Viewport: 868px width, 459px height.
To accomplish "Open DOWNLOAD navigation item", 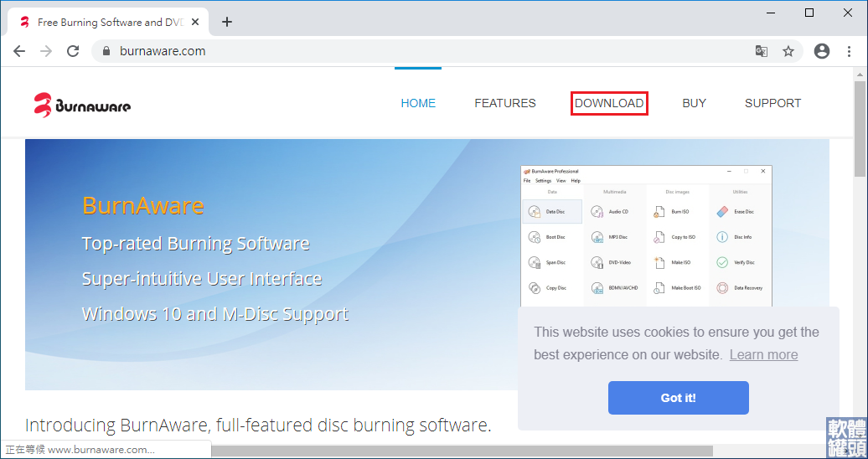I will tap(609, 104).
